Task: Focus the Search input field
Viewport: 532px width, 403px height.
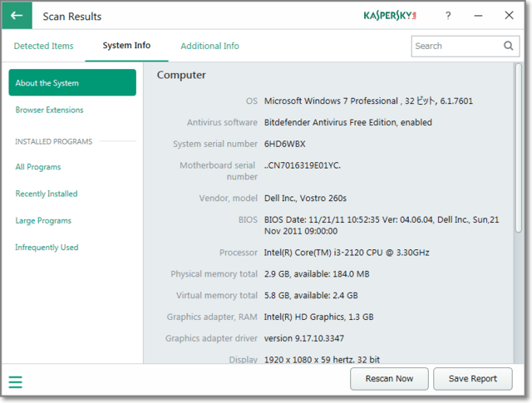Action: [x=456, y=46]
